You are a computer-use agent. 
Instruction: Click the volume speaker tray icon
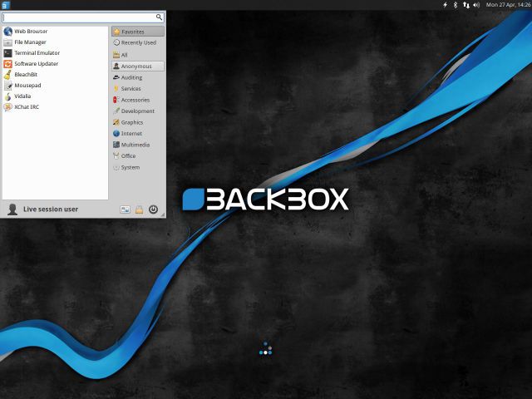pyautogui.click(x=476, y=5)
